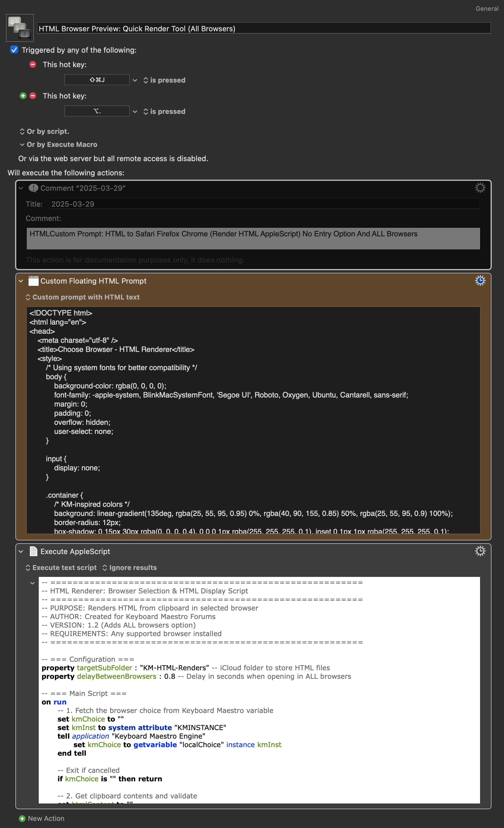The width and height of the screenshot is (504, 828).
Task: Toggle the 'Or by script' option
Action: click(x=44, y=131)
